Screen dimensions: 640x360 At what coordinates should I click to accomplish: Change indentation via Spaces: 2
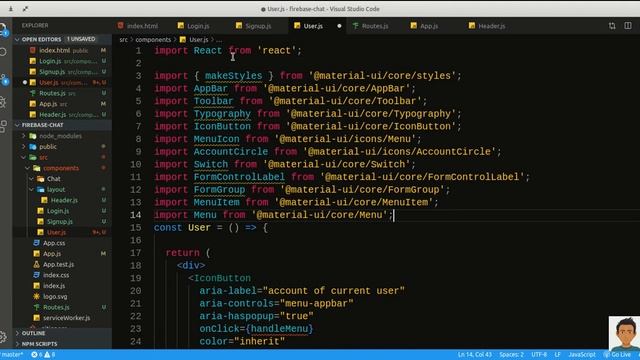click(511, 355)
